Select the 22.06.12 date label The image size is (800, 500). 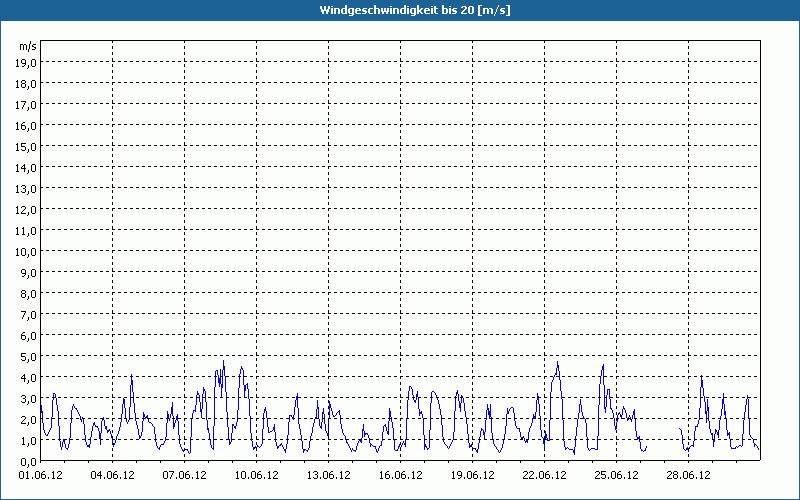point(544,476)
